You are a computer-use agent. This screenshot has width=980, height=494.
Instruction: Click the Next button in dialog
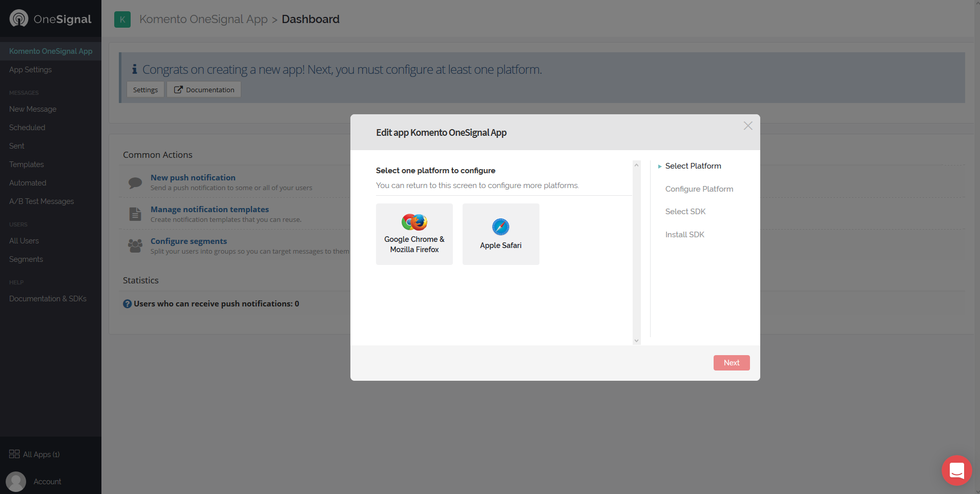(x=732, y=363)
